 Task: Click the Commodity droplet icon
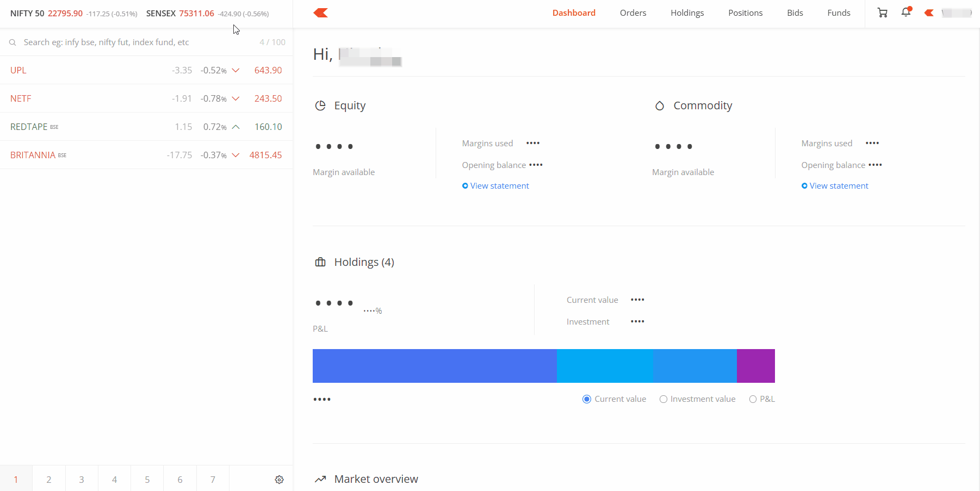660,105
